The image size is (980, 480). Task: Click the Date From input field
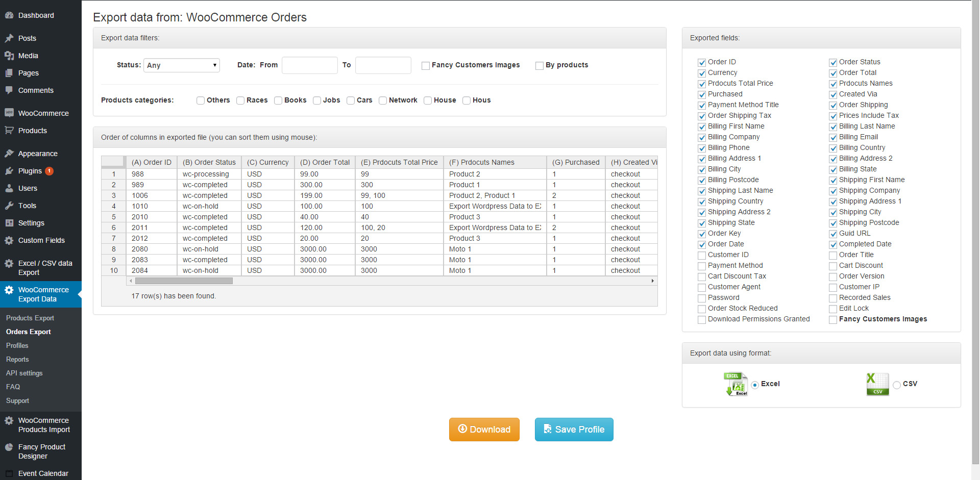coord(310,65)
